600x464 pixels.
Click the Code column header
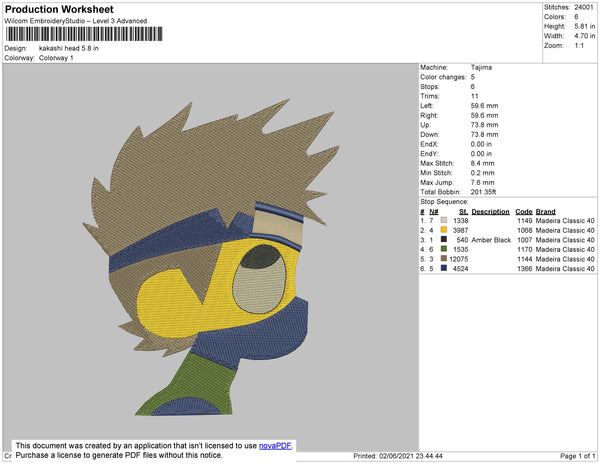point(523,211)
